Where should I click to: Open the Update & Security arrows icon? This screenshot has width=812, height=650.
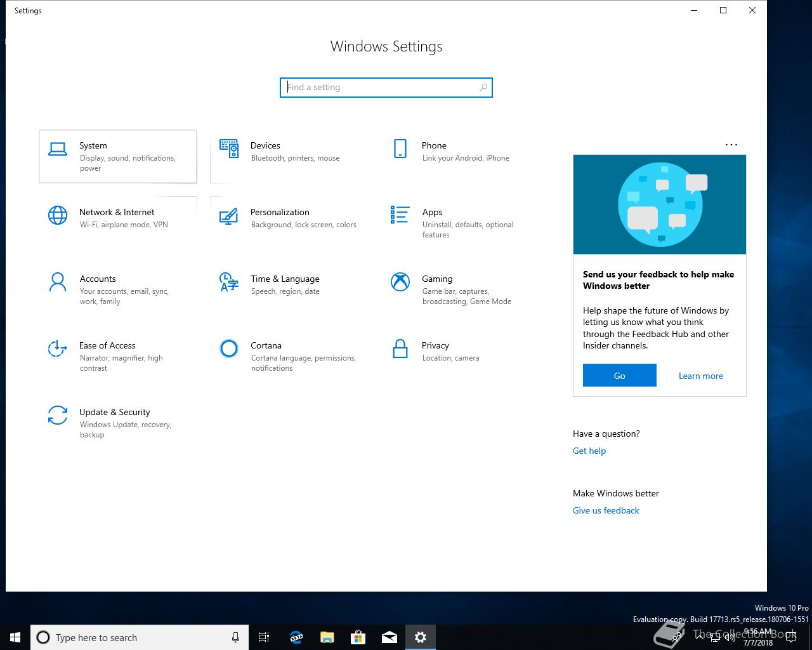click(x=58, y=415)
